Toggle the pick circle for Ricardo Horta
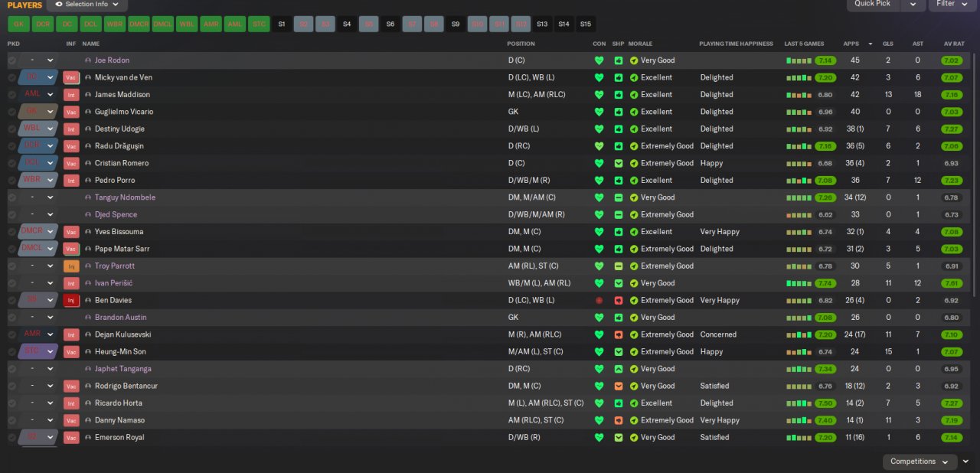The height and width of the screenshot is (473, 980). click(x=11, y=403)
